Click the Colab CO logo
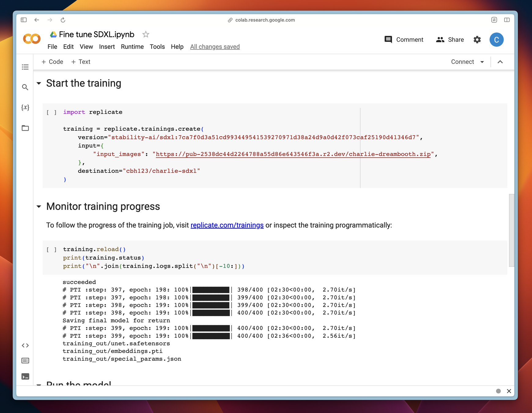This screenshot has height=413, width=532. (x=31, y=39)
